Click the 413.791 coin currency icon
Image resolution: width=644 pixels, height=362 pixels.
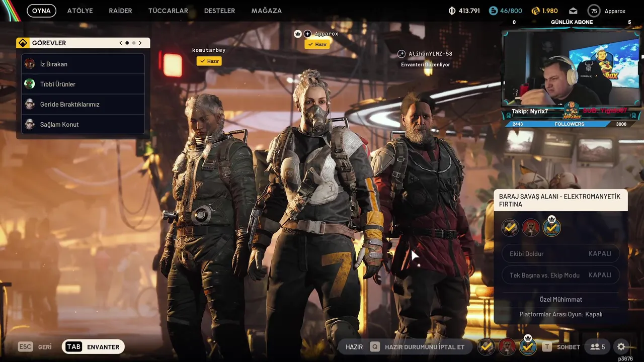452,11
